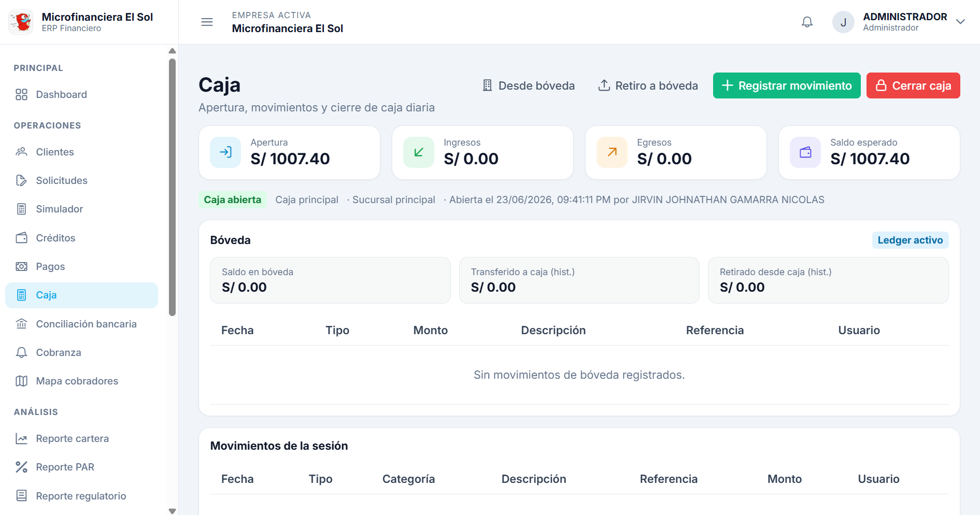Screen dimensions: 980x515
Task: Open Reporte cartera report
Action: click(x=81, y=438)
